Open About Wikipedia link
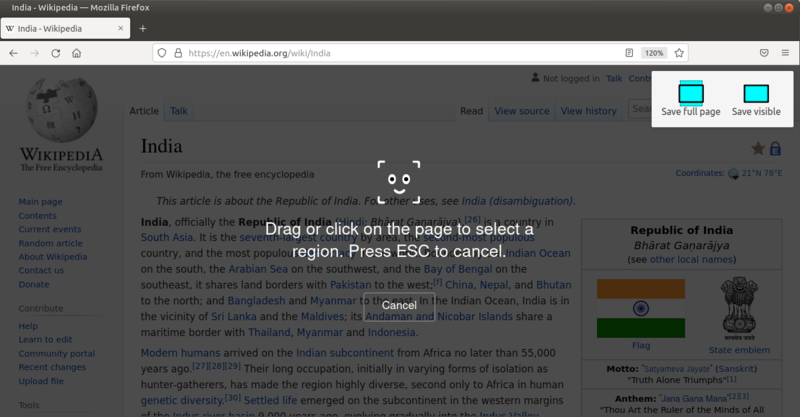The image size is (800, 417). [53, 257]
